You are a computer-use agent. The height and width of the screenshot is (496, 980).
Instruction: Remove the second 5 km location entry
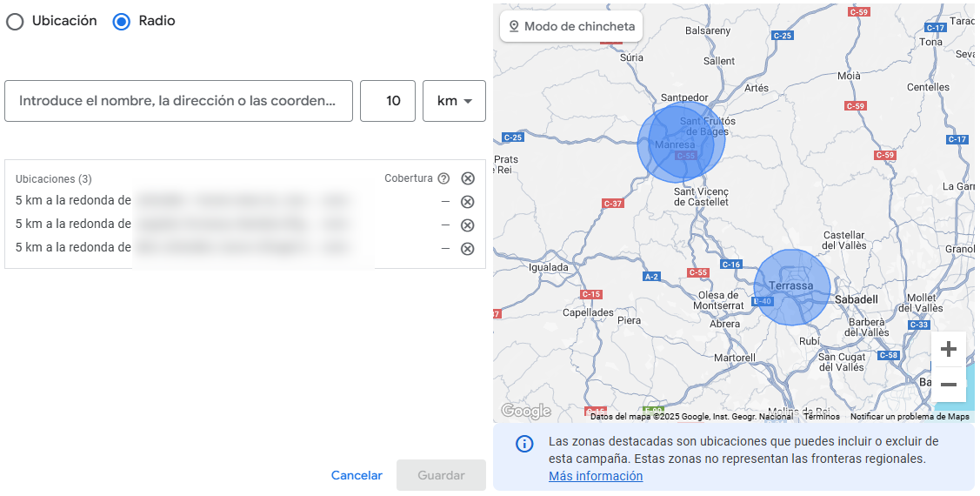pyautogui.click(x=468, y=225)
